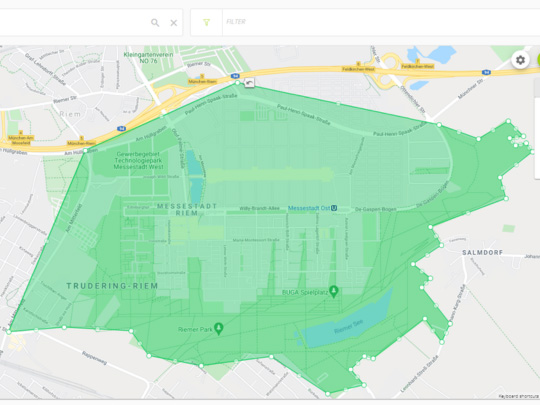Click Gewerbegebiet Technologiepark Messestadt West label
Image resolution: width=540 pixels, height=405 pixels.
point(138,160)
